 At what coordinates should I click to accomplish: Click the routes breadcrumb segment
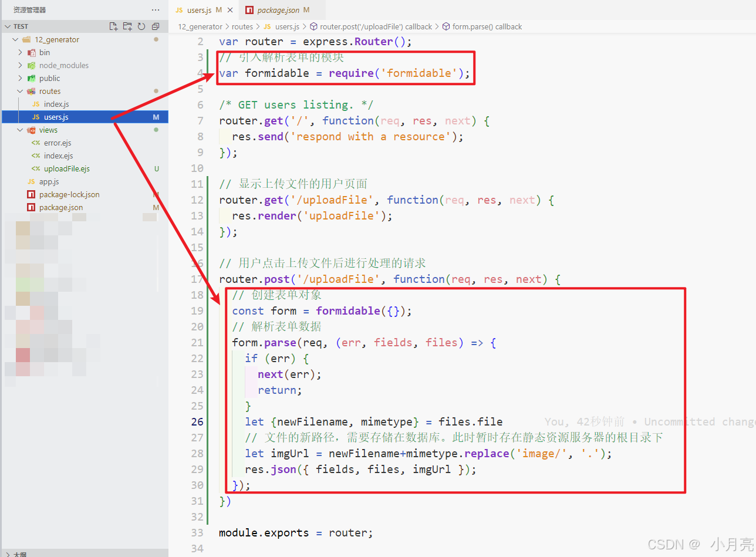242,26
